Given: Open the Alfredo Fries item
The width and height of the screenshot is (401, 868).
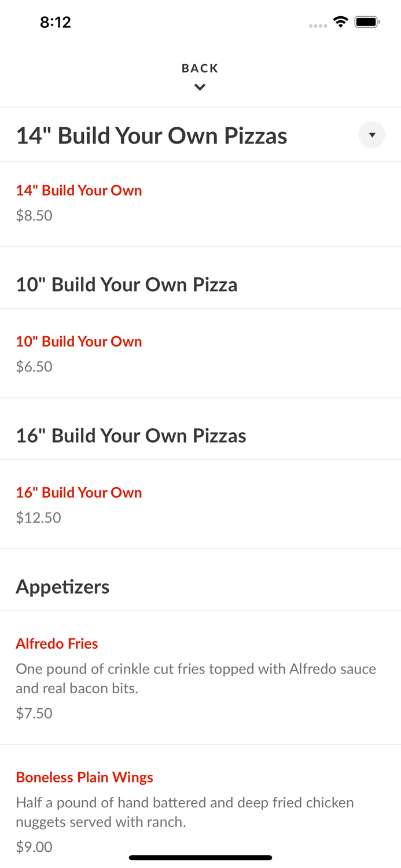Looking at the screenshot, I should click(57, 643).
